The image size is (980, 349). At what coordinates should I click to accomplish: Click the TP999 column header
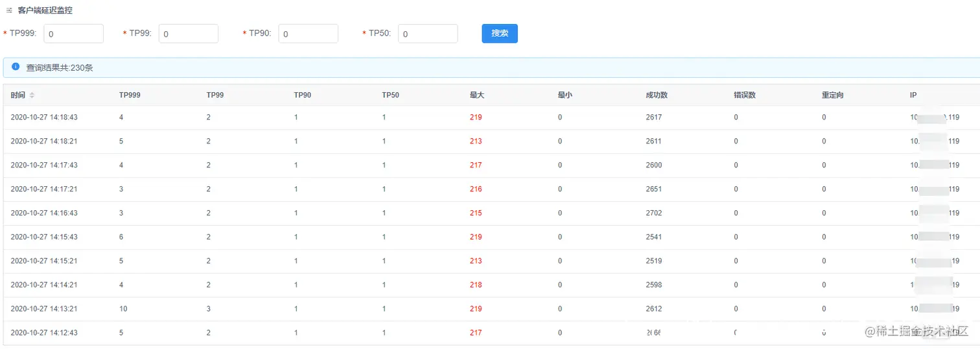pos(130,95)
